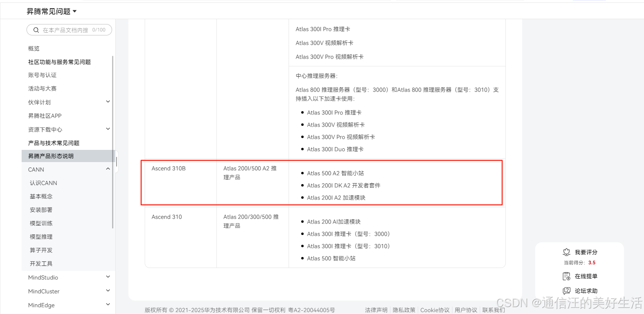Open 安装部署 under CANN

(41, 210)
